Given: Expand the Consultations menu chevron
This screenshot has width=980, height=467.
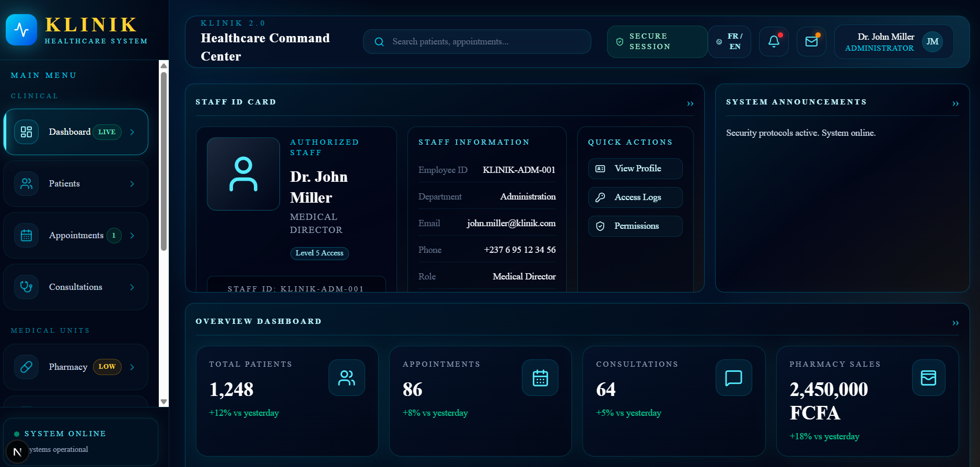Looking at the screenshot, I should click(132, 287).
